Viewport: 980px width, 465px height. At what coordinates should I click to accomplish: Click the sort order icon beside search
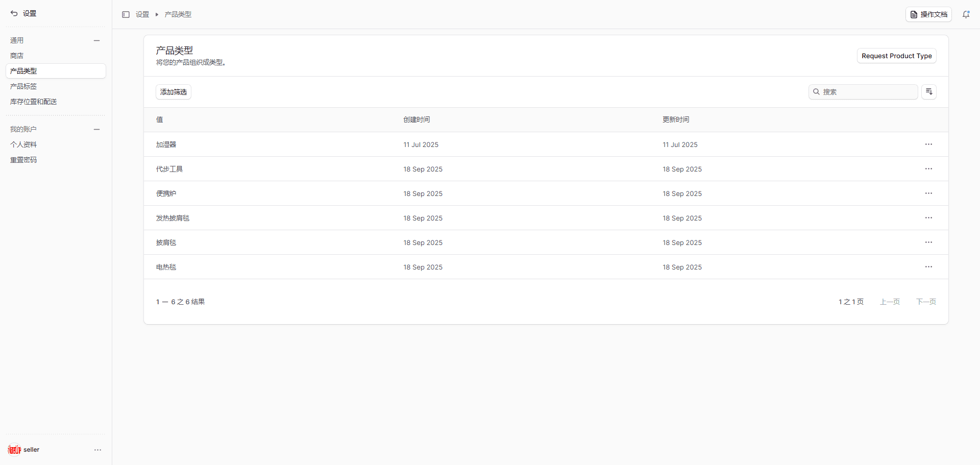[x=929, y=92]
